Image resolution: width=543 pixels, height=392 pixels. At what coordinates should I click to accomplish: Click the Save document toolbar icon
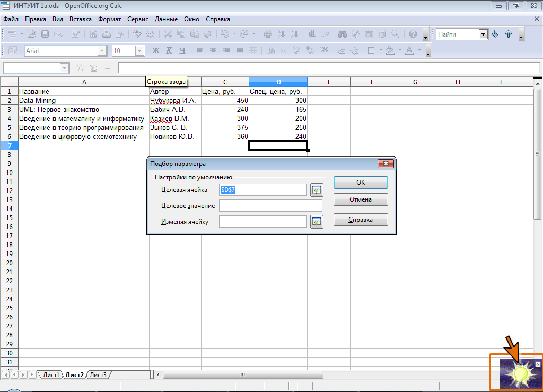pyautogui.click(x=45, y=34)
